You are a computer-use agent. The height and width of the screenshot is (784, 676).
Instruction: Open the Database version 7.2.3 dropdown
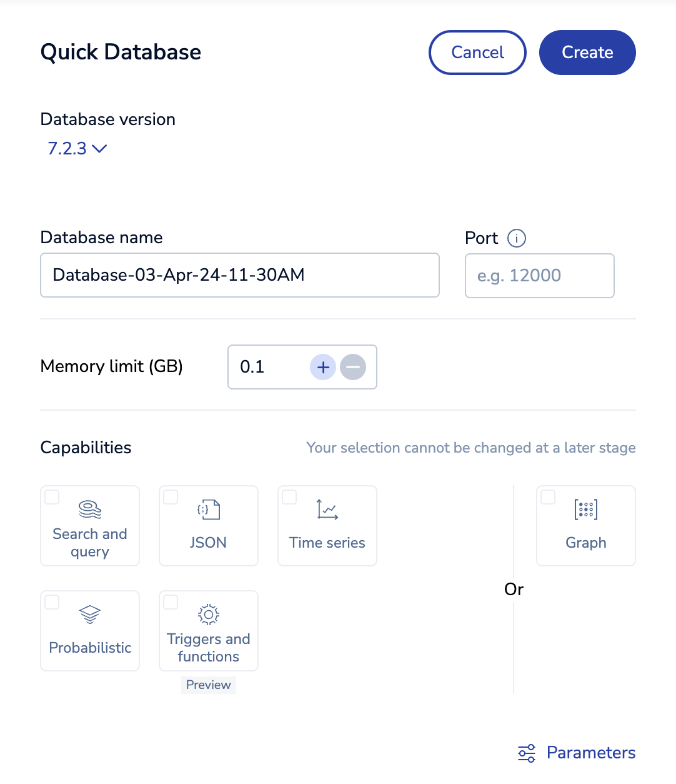coord(77,149)
